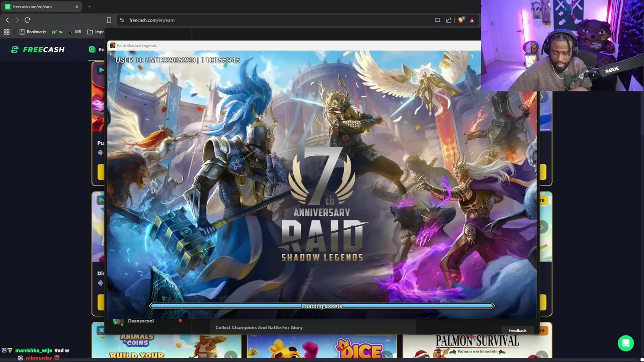Open the green W bookmark
Viewport: 644px width, 362px height.
coord(57,32)
